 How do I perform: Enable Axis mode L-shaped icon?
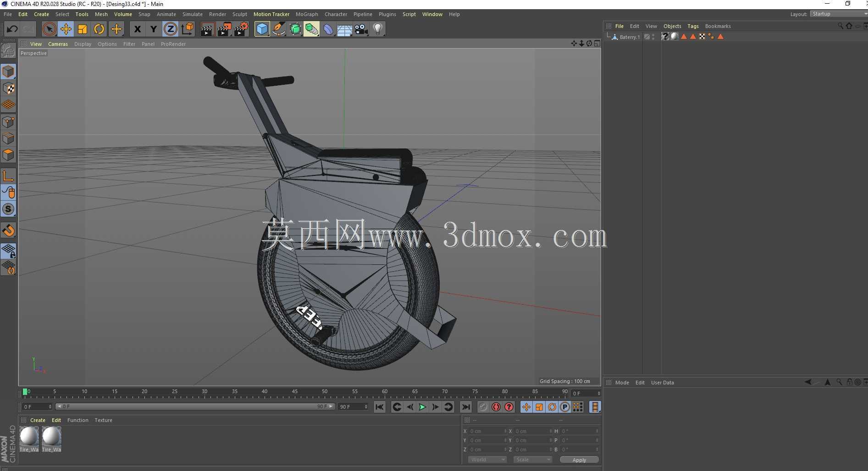pyautogui.click(x=8, y=176)
